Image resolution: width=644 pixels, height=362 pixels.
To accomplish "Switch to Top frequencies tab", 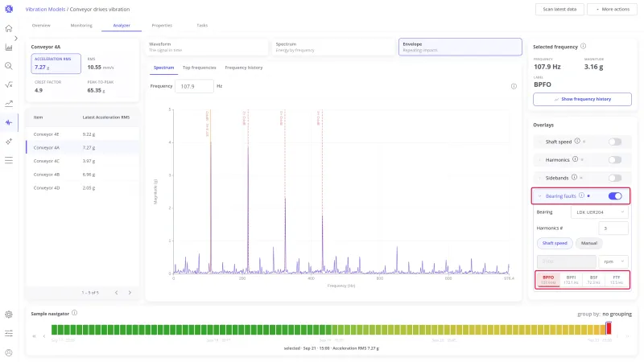I will 199,68.
